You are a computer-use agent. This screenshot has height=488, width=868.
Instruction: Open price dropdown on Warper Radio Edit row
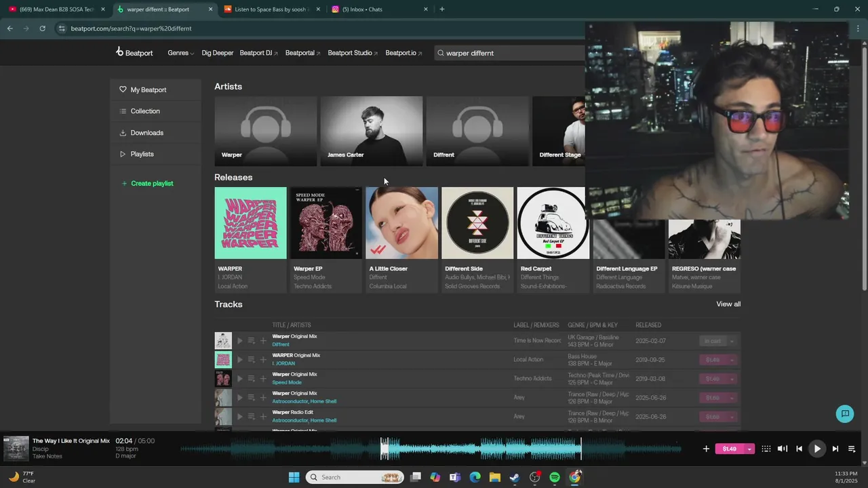(732, 417)
